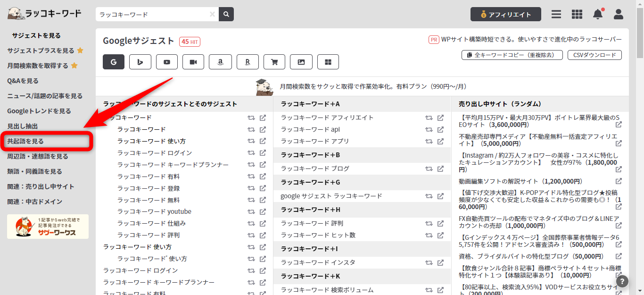
Task: Open external link for ラッコキーワード 評判 in +H
Action: 441,223
